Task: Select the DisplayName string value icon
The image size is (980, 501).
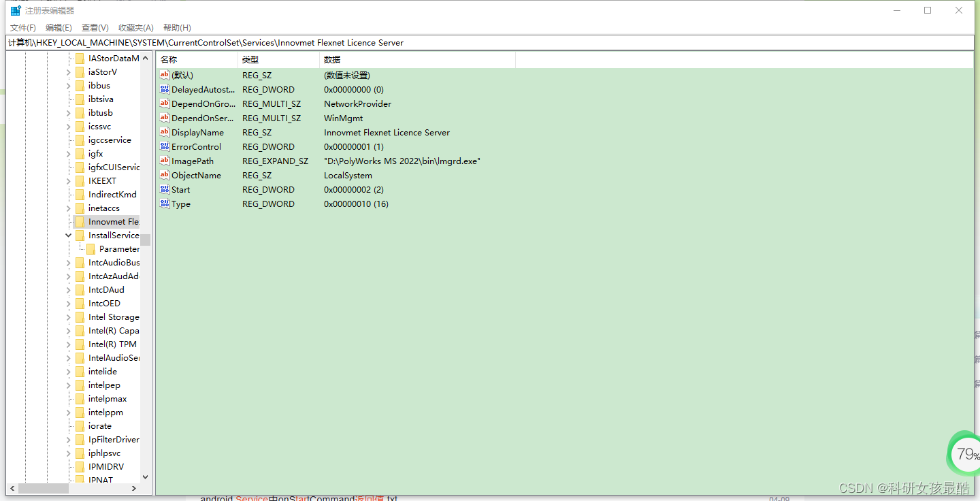Action: [x=163, y=132]
